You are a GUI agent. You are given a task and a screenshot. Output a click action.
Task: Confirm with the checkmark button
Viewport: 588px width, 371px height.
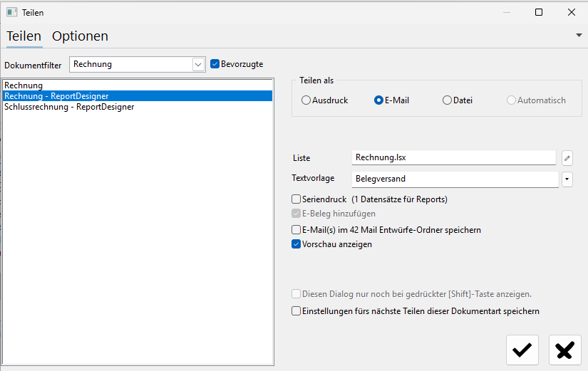click(522, 350)
